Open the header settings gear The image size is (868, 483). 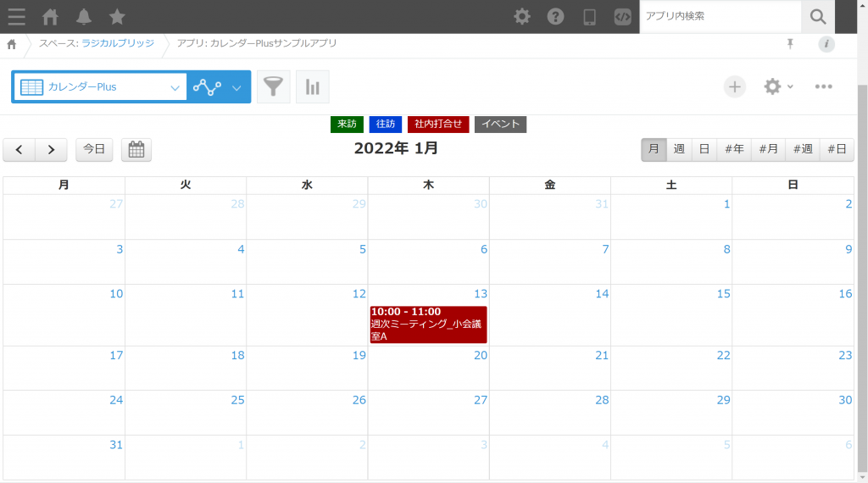tap(522, 17)
